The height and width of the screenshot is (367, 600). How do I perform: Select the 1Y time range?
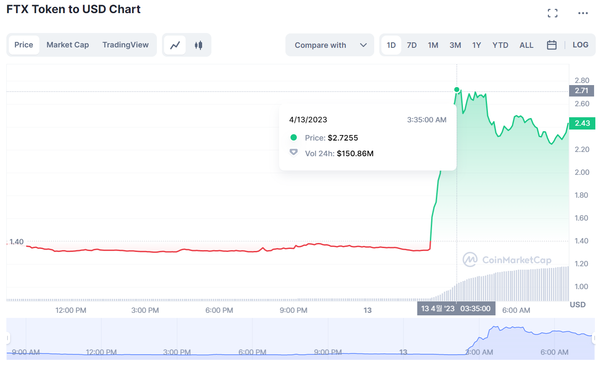476,45
